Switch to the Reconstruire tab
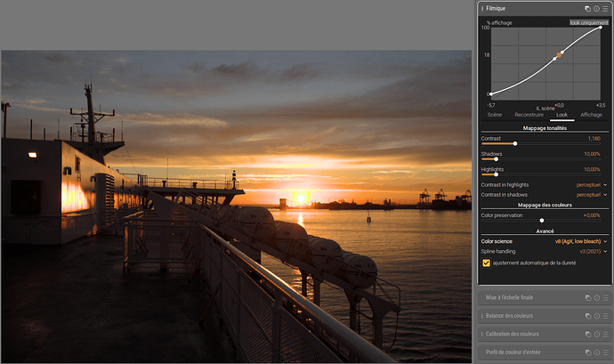 click(529, 115)
